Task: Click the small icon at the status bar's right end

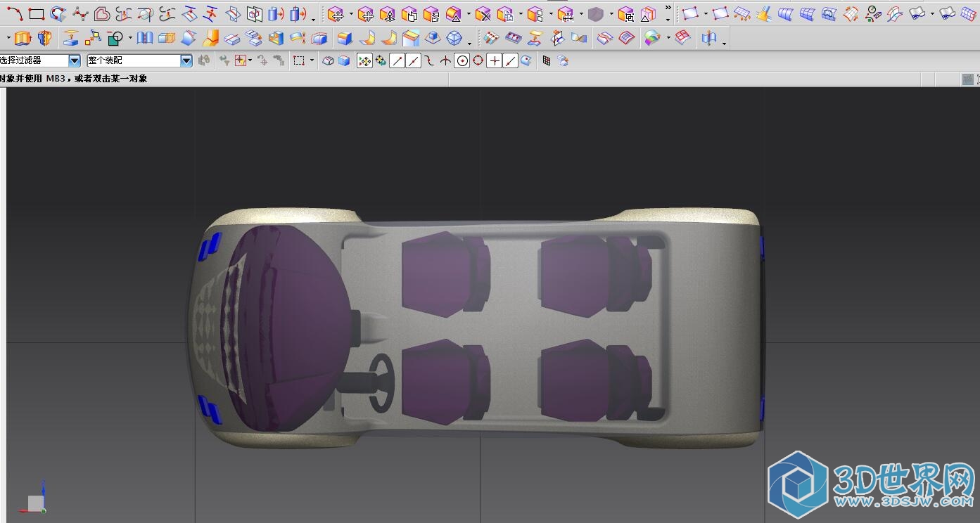Action: [968, 79]
